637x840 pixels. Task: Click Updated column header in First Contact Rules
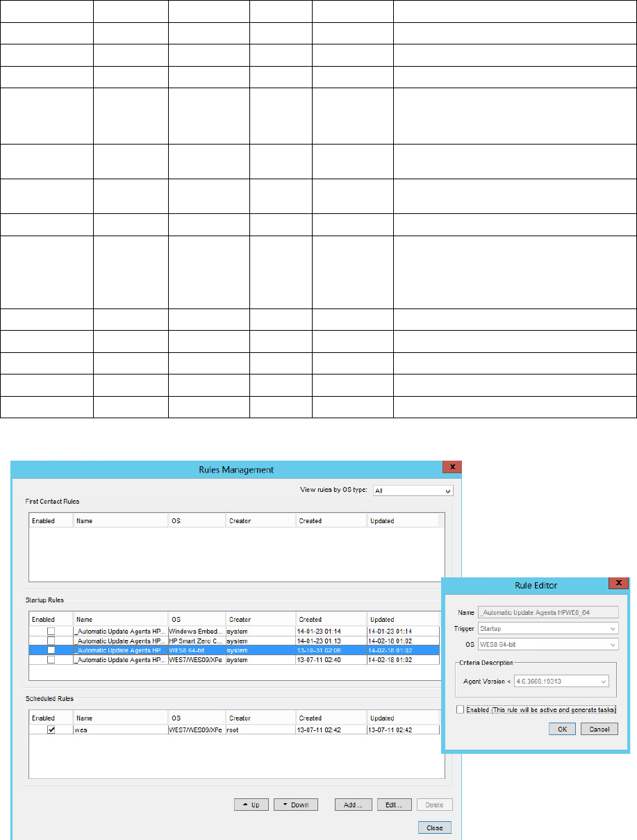[x=402, y=520]
